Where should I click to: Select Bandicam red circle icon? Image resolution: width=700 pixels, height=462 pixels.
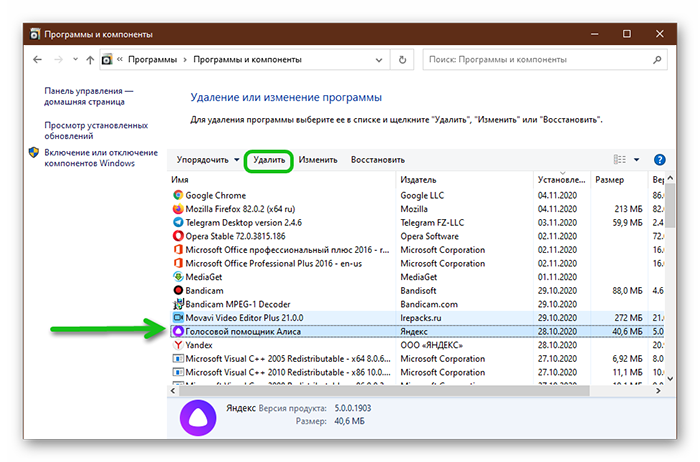pos(178,290)
